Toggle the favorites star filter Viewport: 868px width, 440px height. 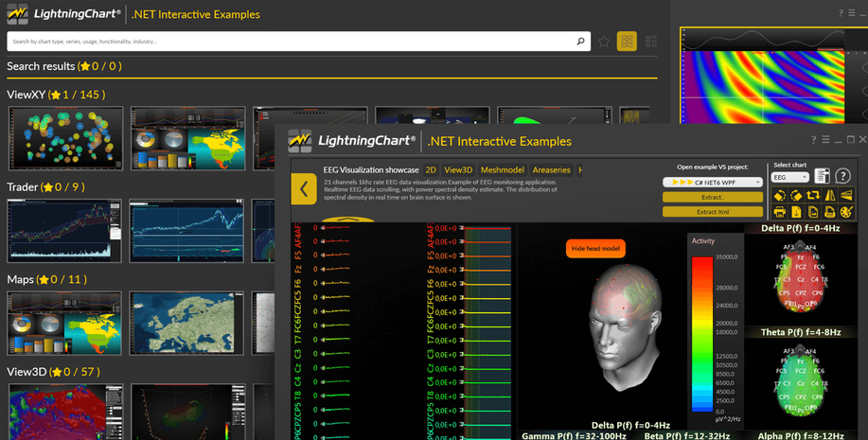coord(603,42)
